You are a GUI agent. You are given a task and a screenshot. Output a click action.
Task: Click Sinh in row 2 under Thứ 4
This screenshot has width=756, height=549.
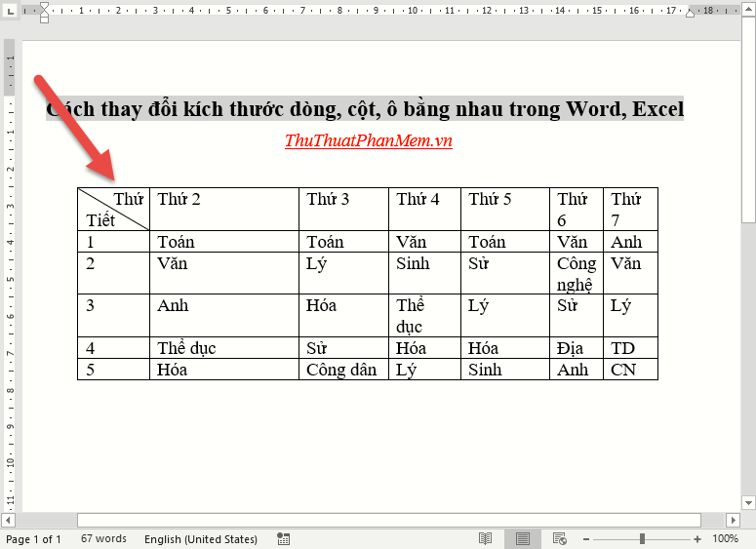click(x=424, y=273)
